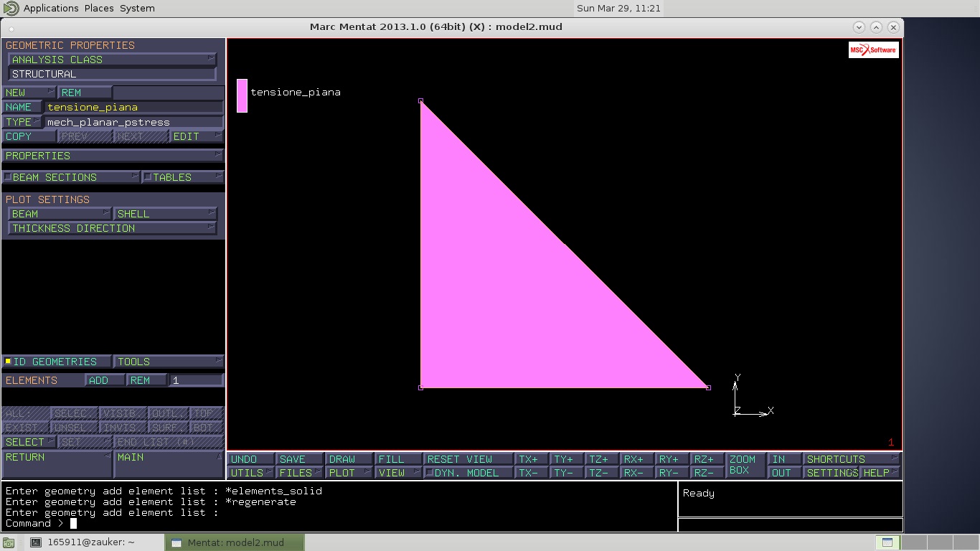Open the UTILS menu
Image resolution: width=980 pixels, height=551 pixels.
click(251, 473)
